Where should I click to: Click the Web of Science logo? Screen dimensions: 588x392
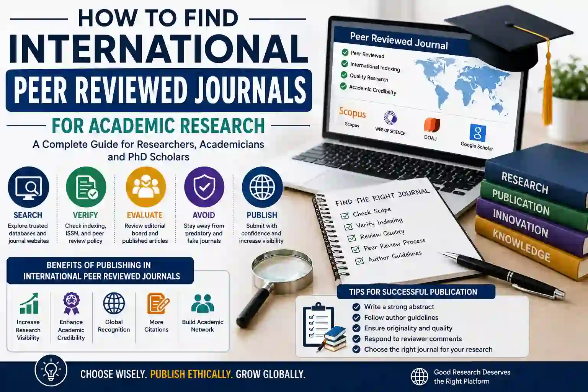[390, 118]
